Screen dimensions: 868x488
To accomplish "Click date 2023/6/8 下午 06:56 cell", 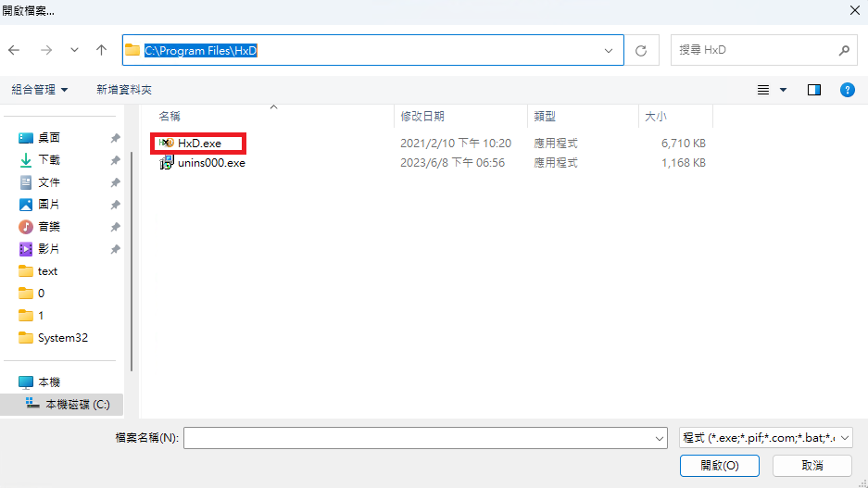I will coord(452,163).
